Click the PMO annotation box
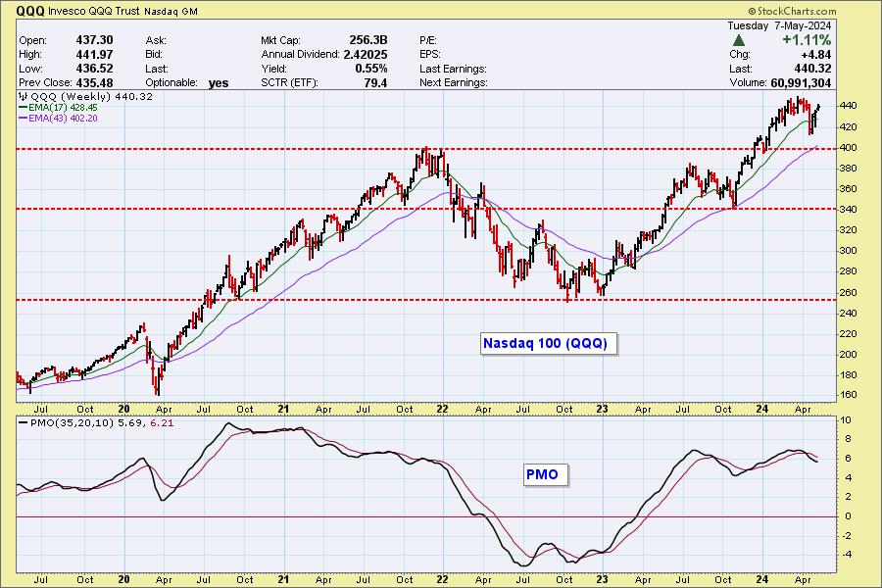This screenshot has width=882, height=588. pos(545,474)
